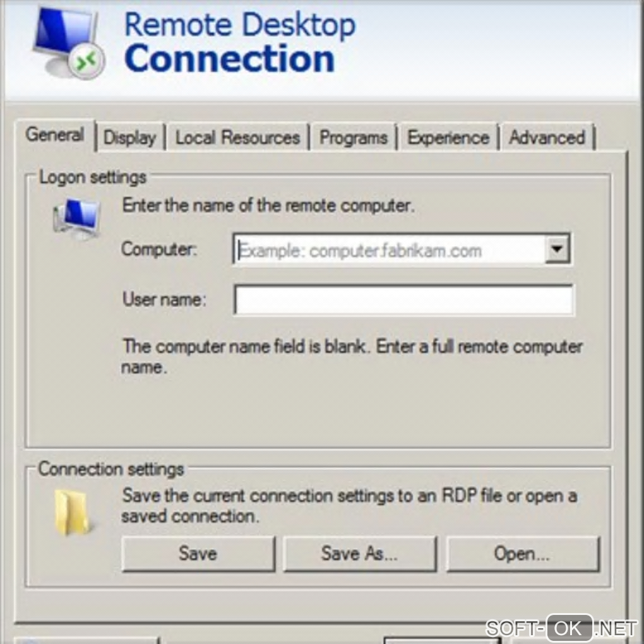644x644 pixels.
Task: Switch to the General tab
Action: click(55, 134)
